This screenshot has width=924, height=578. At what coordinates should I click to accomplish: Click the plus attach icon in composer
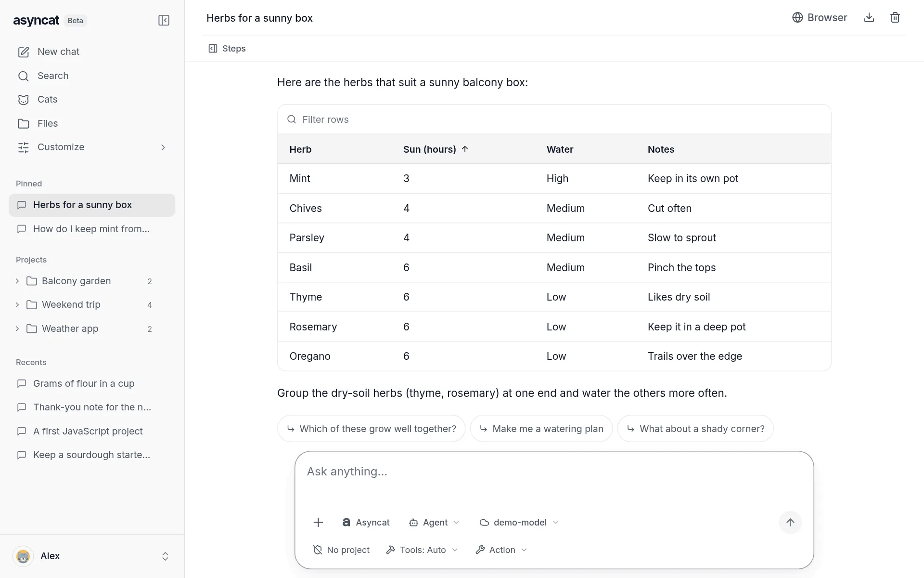pos(318,523)
